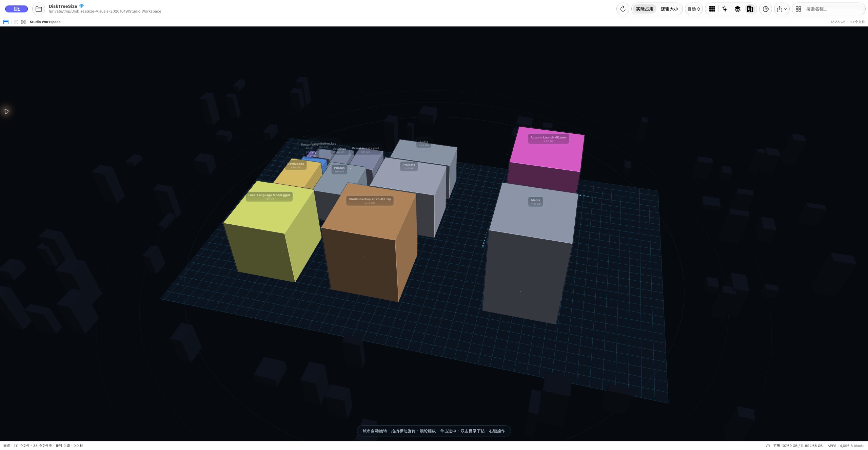
Task: Select the Downloads folder block label
Action: point(295,165)
